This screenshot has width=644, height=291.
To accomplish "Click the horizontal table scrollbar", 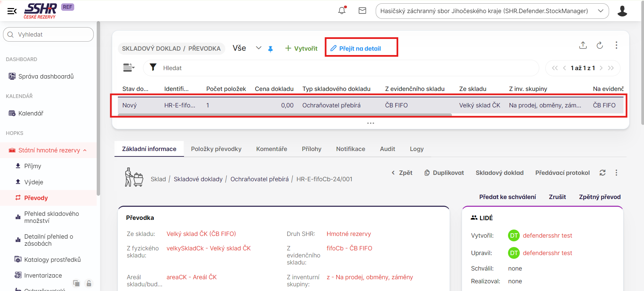I will pyautogui.click(x=285, y=115).
